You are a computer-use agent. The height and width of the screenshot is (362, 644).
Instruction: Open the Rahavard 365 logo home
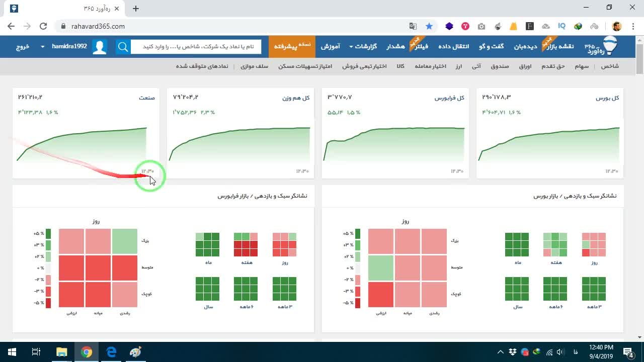(x=601, y=47)
